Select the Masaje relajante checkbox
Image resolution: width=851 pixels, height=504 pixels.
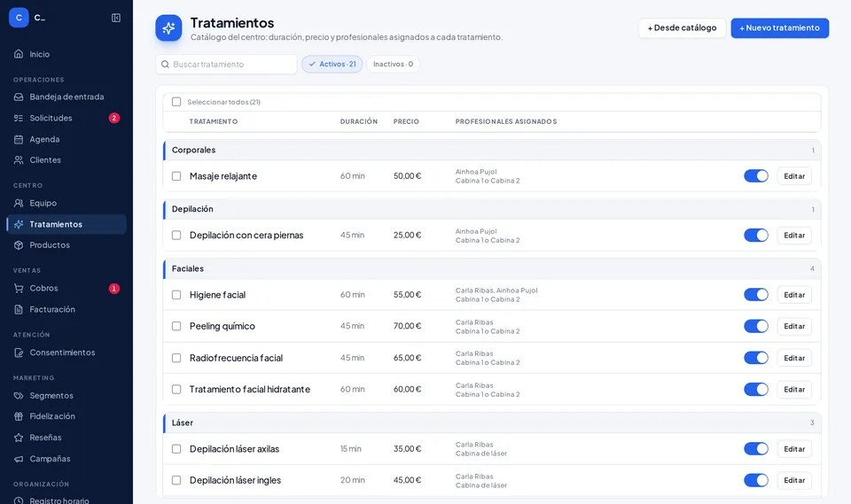pos(176,175)
